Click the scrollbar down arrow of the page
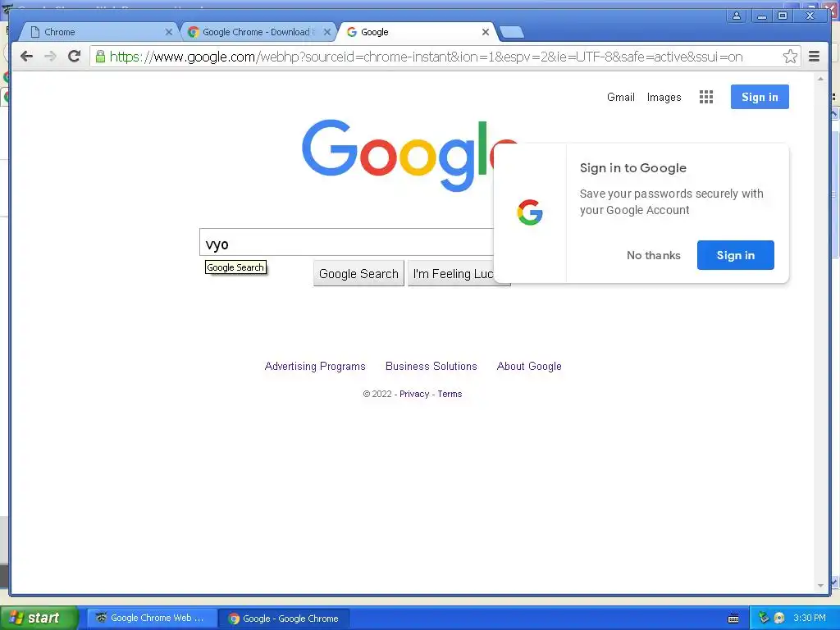 tap(820, 586)
